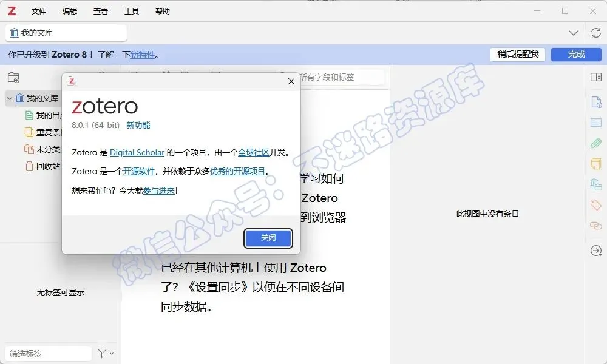This screenshot has width=607, height=364.
Task: Click the library building icon in tab
Action: 14,33
